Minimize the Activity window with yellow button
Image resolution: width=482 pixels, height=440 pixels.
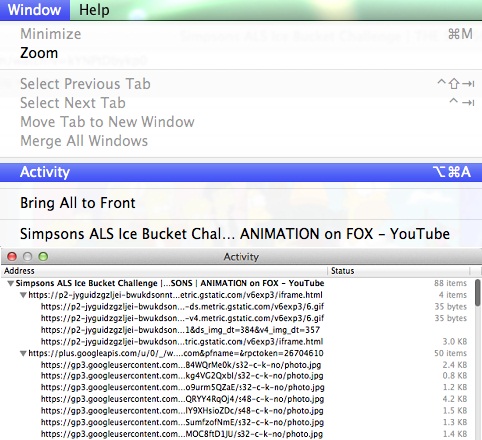pyautogui.click(x=28, y=256)
